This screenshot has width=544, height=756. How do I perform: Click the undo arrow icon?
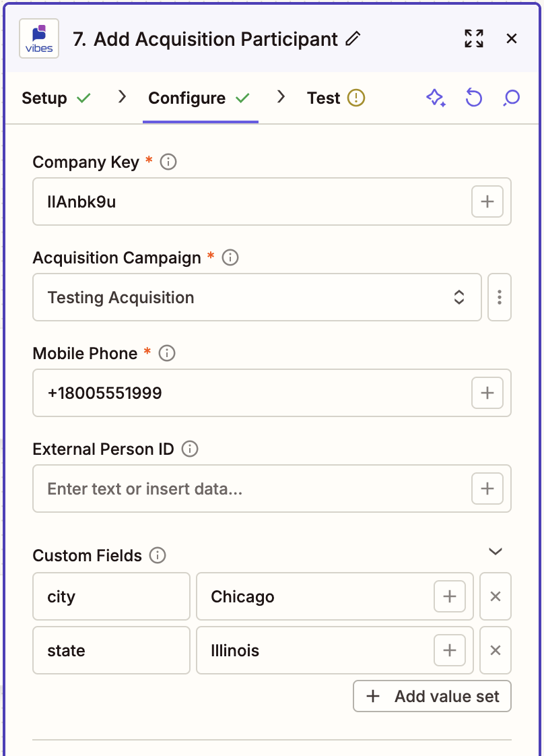coord(474,98)
